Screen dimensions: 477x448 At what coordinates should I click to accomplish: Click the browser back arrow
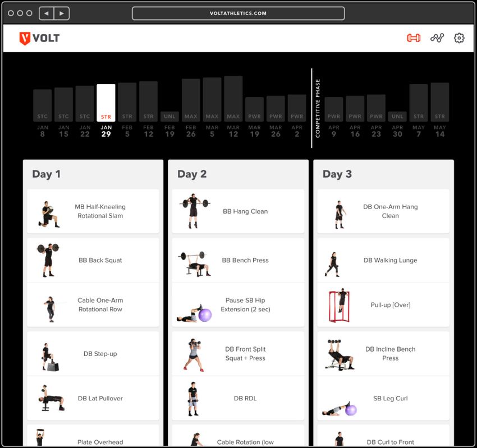point(47,13)
